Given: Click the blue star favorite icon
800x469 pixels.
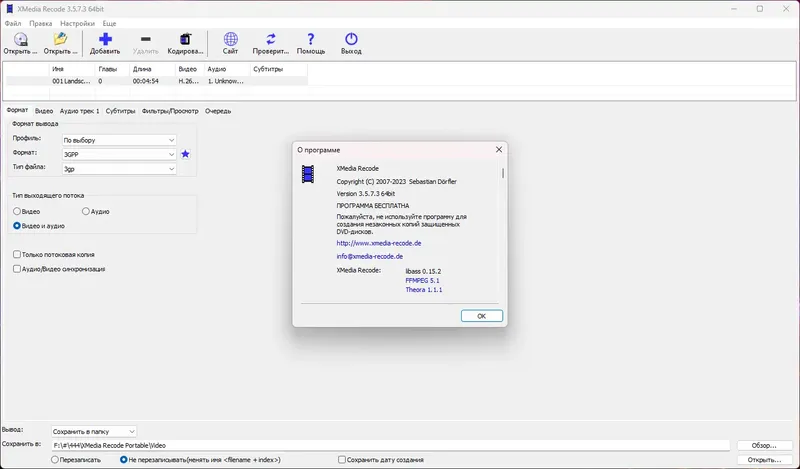Looking at the screenshot, I should pos(185,154).
